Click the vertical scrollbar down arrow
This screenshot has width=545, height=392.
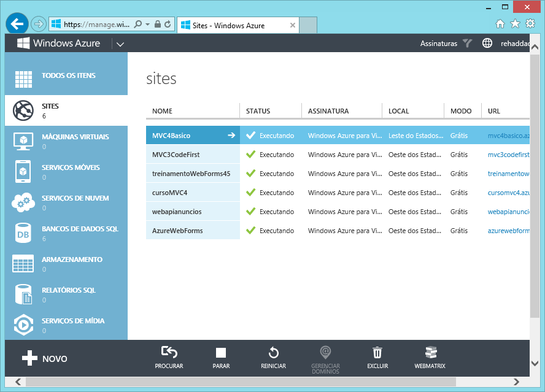click(x=535, y=363)
